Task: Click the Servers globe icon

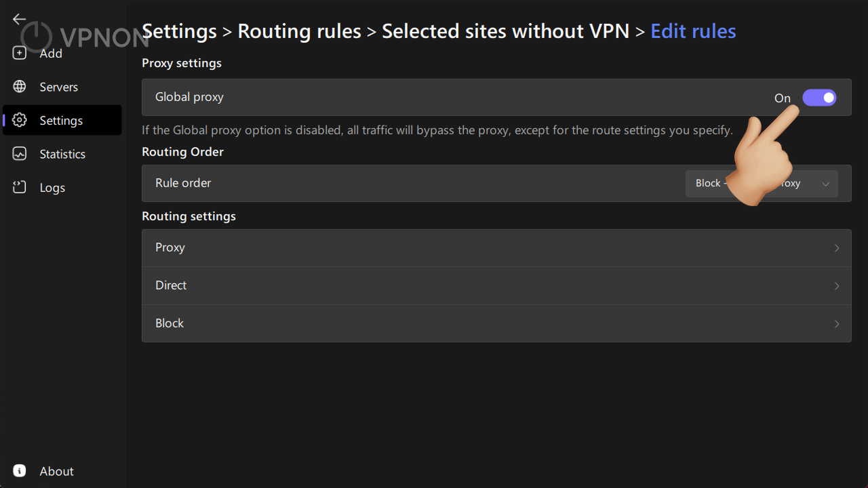Action: 20,87
